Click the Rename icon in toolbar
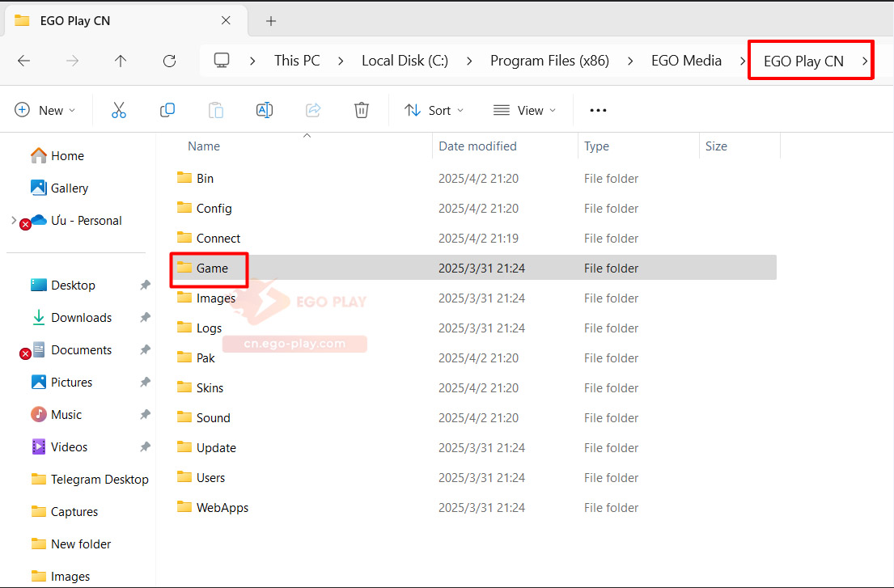 coord(265,110)
